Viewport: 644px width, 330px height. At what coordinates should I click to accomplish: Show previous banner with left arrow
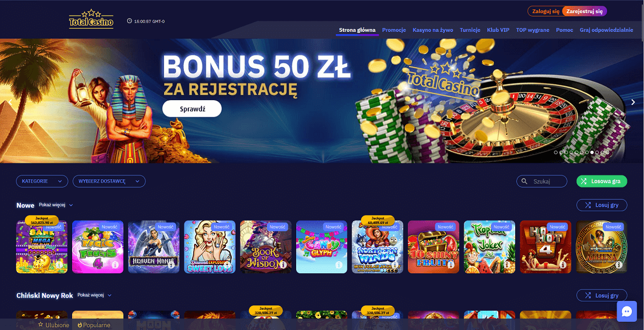coord(10,102)
